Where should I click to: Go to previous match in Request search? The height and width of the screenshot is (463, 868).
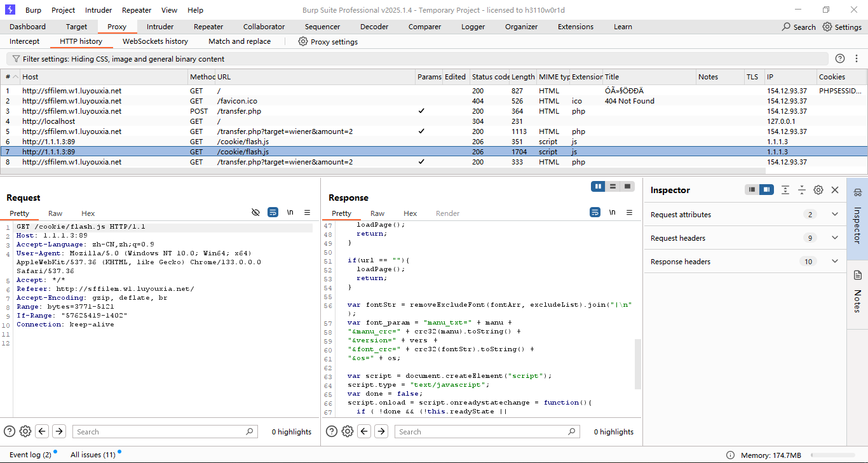43,431
